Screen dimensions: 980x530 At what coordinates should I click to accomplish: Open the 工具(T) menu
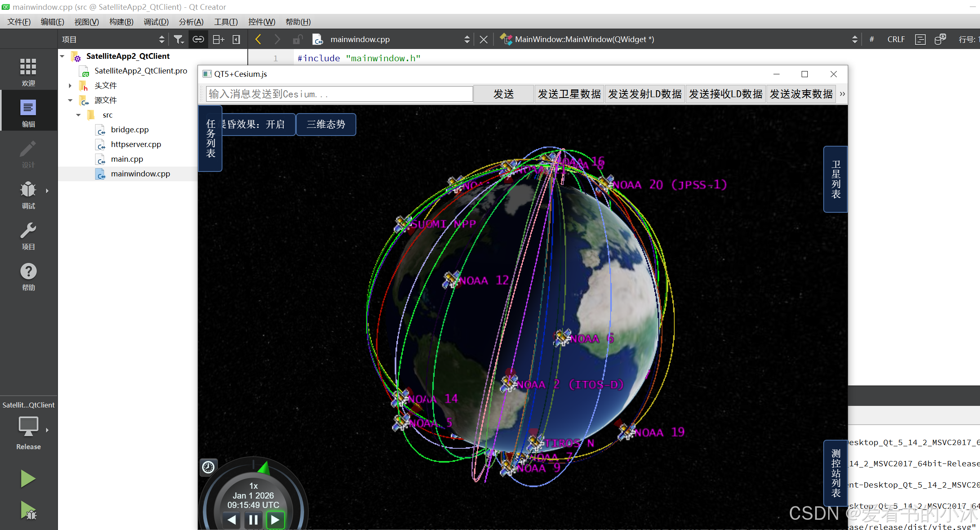pyautogui.click(x=226, y=22)
